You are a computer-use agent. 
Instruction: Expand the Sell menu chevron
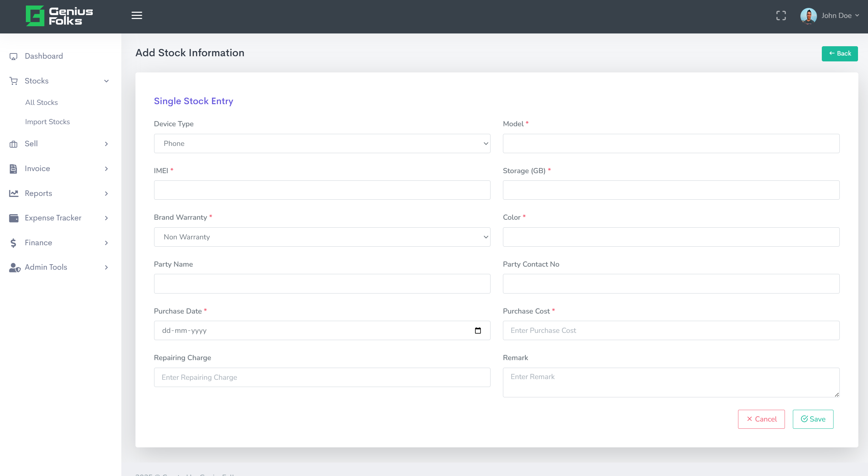pyautogui.click(x=107, y=144)
